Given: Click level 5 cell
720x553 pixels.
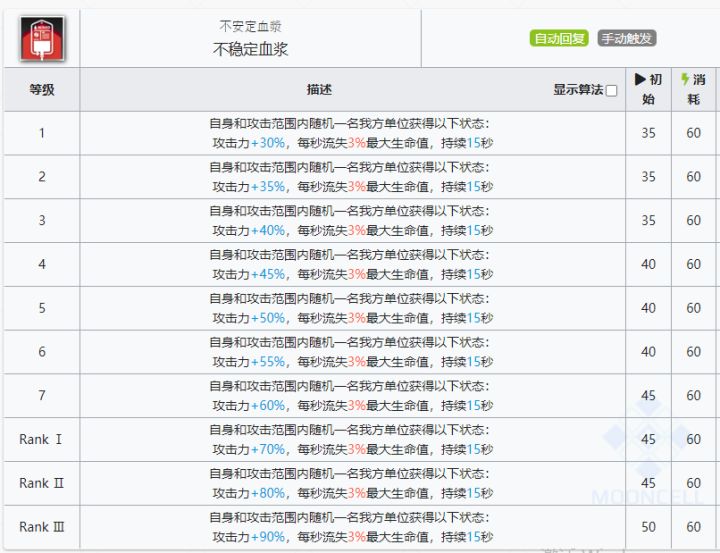Looking at the screenshot, I should pyautogui.click(x=42, y=308).
